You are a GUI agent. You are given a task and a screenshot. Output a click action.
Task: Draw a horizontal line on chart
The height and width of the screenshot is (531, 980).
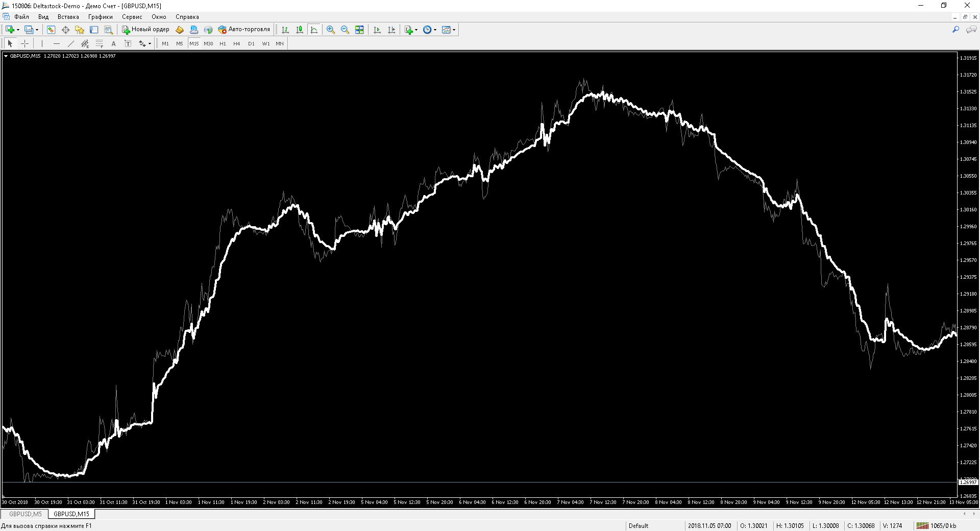click(56, 43)
